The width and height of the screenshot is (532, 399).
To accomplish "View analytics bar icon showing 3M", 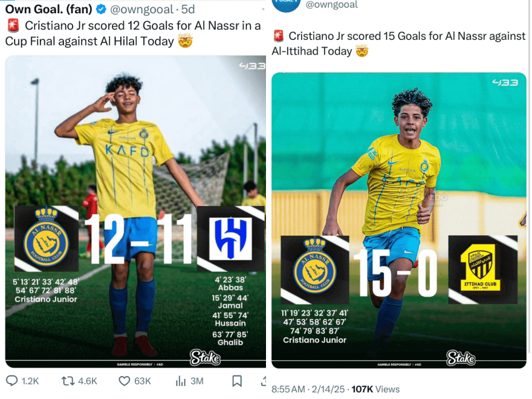I will pos(180,381).
